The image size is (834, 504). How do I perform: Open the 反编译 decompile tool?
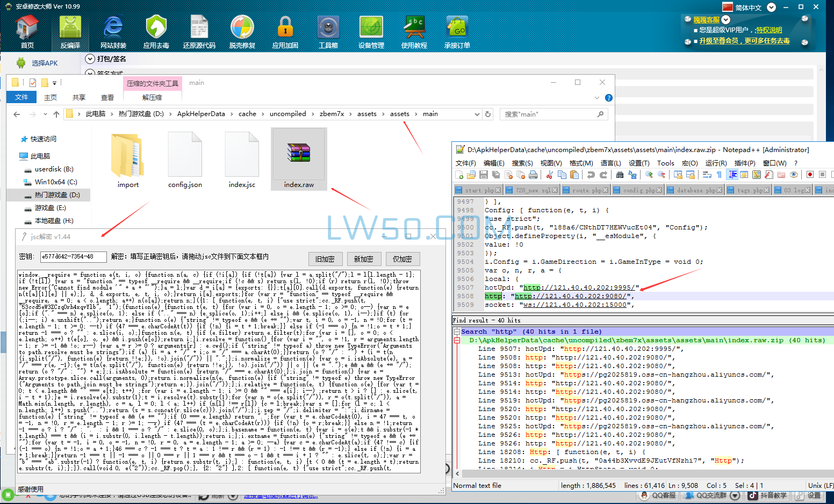pos(70,31)
